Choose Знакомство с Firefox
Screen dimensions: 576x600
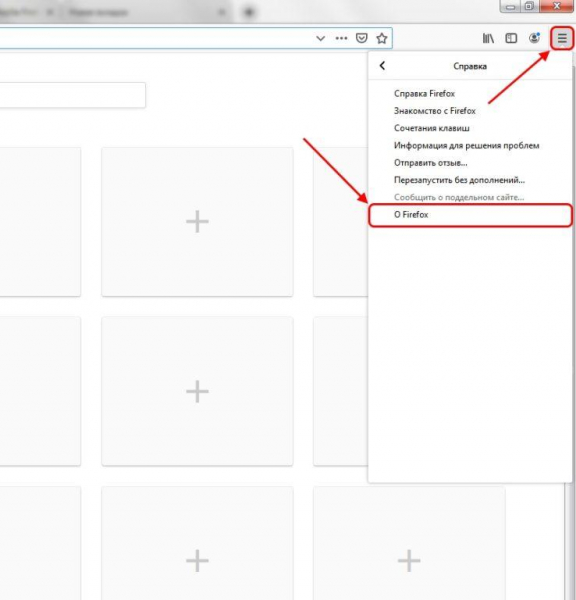[435, 111]
